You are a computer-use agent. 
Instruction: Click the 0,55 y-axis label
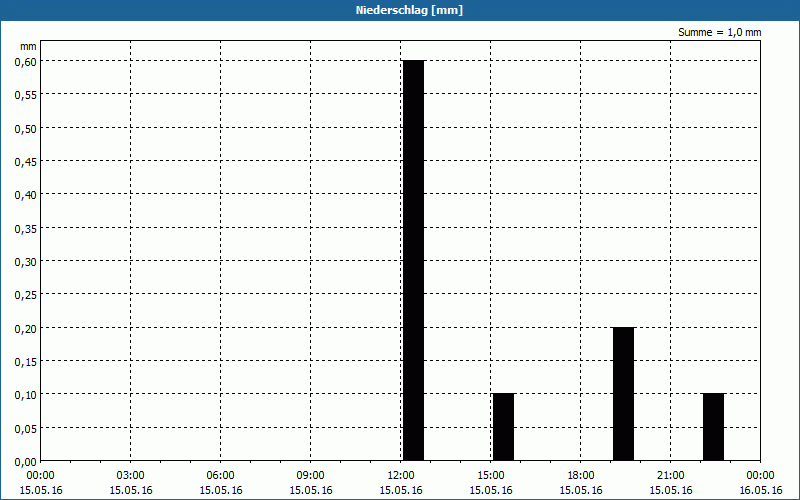click(x=25, y=94)
